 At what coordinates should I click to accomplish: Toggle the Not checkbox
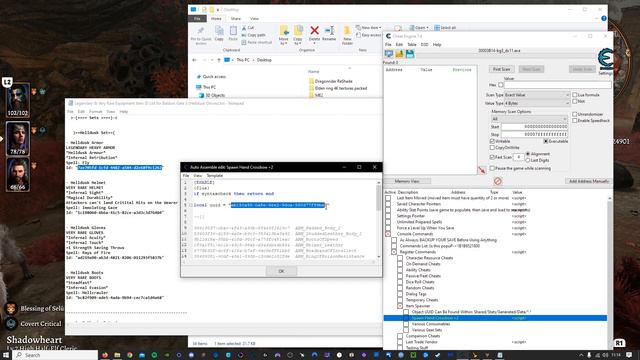click(575, 101)
